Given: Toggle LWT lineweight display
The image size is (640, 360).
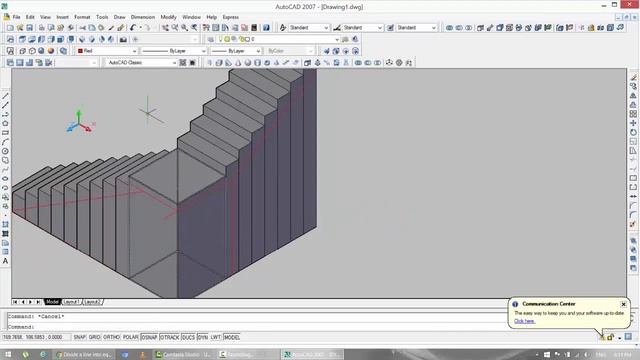Looking at the screenshot, I should coord(216,337).
